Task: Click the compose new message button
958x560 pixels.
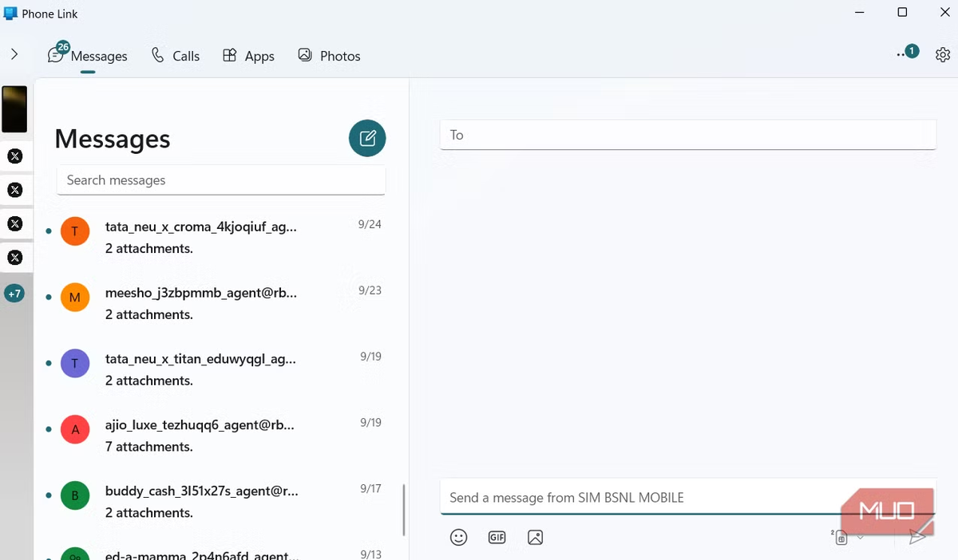Action: tap(367, 139)
